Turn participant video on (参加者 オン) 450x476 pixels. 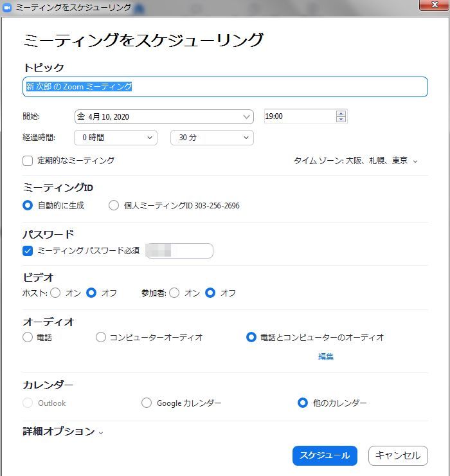click(x=174, y=293)
